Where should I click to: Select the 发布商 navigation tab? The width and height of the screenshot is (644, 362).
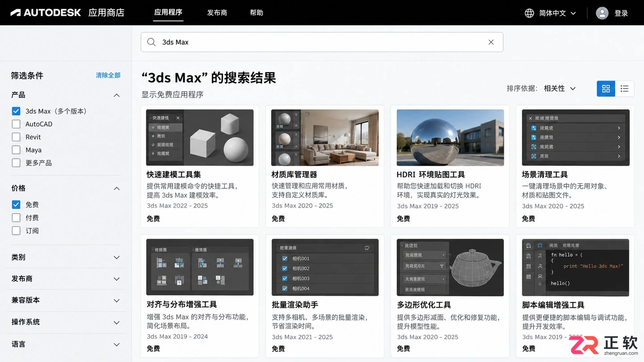click(217, 13)
